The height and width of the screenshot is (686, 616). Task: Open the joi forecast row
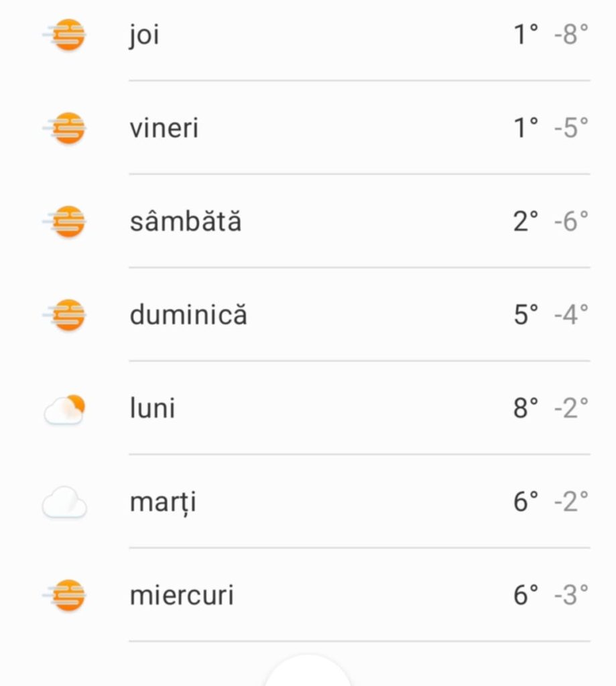(145, 35)
